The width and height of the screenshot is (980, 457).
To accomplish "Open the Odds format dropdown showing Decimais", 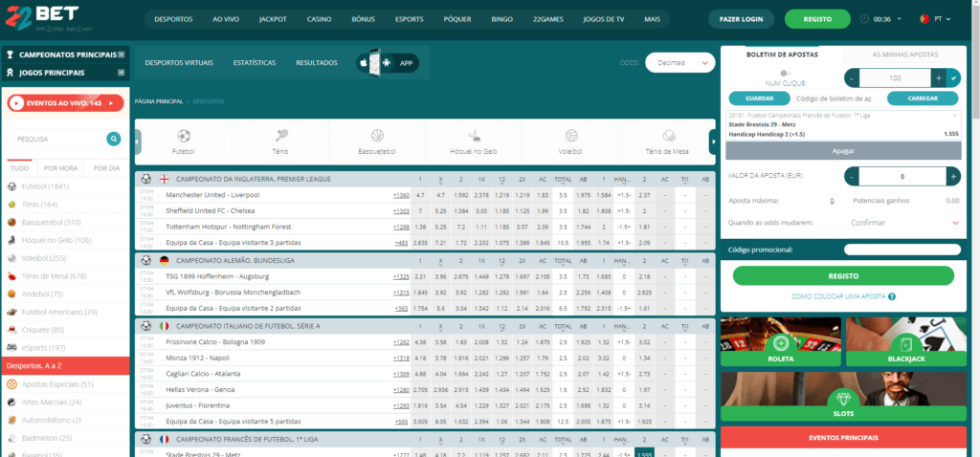I will (679, 63).
